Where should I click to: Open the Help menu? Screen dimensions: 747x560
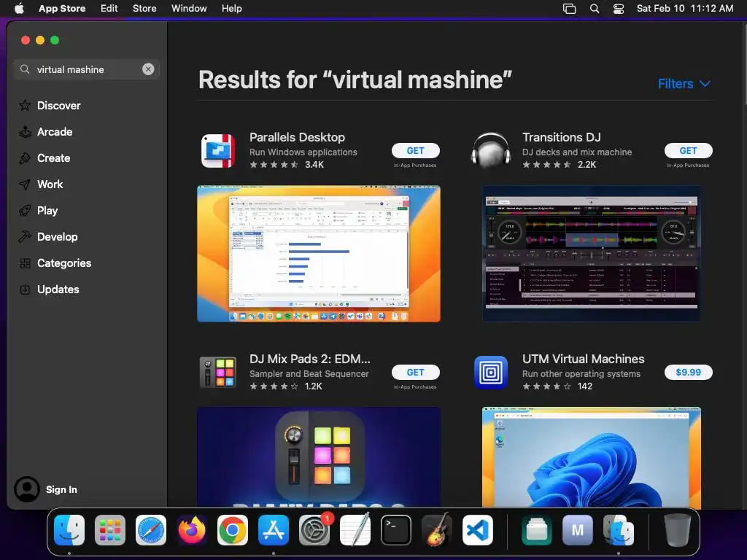click(x=231, y=8)
